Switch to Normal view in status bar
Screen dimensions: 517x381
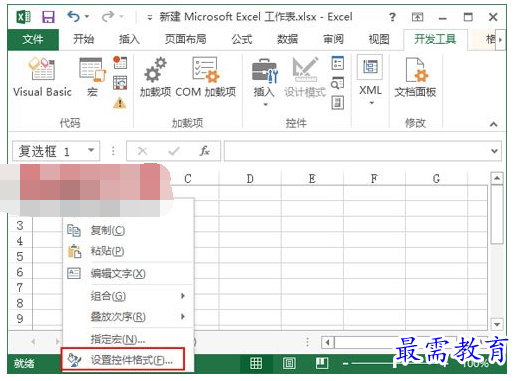(x=256, y=363)
